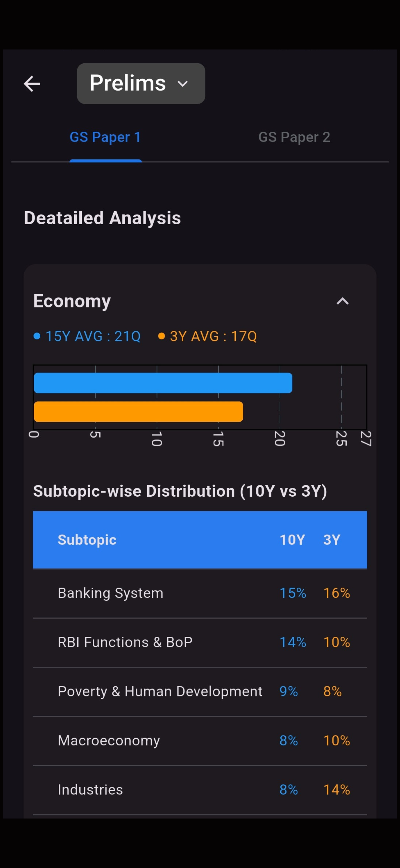Select the Industries subtopic row
400x868 pixels.
(200, 790)
